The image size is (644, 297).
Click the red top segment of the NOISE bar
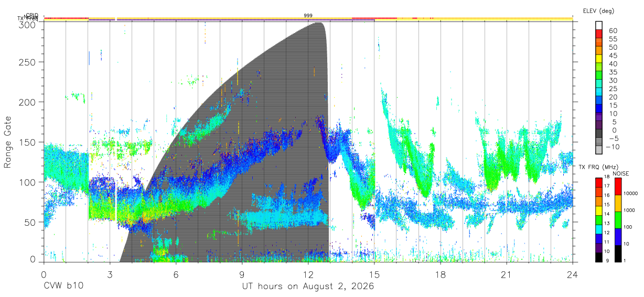tap(618, 185)
